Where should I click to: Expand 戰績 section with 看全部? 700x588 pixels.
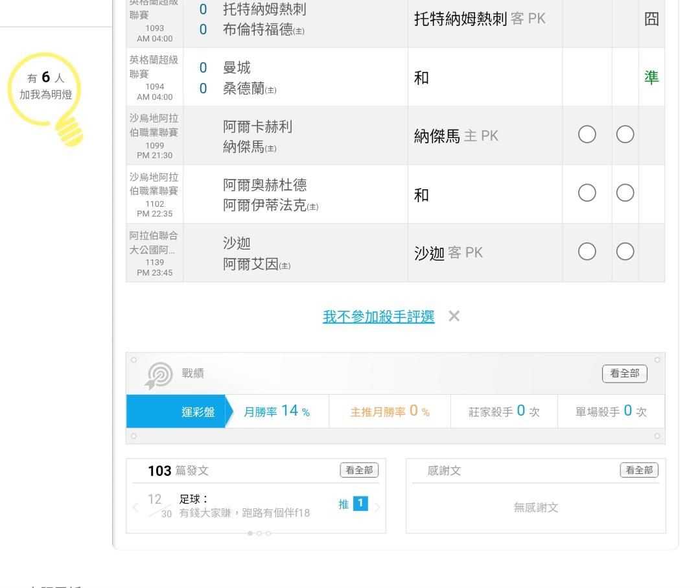pos(624,373)
